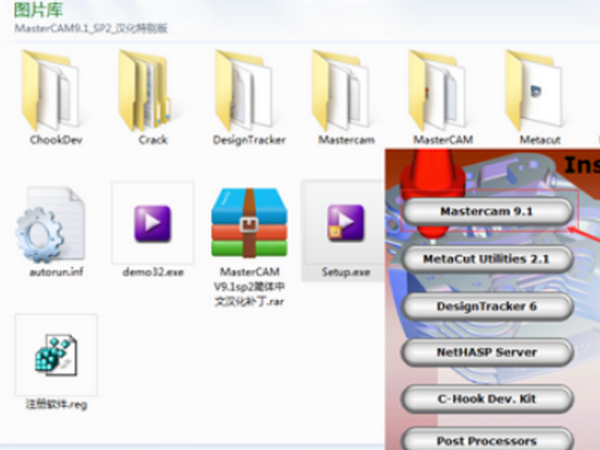The width and height of the screenshot is (600, 450).
Task: Click the ChookDev folder label
Action: (56, 140)
